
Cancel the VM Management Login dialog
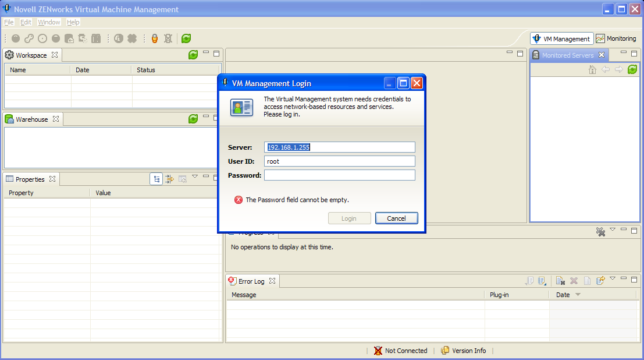(396, 218)
